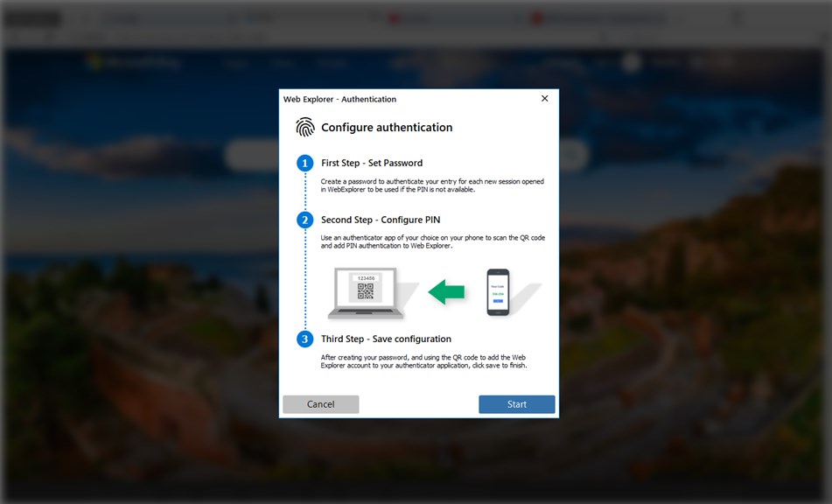The image size is (832, 504).
Task: Click the 'Web Explorer - Authentication' window title
Action: coord(339,99)
